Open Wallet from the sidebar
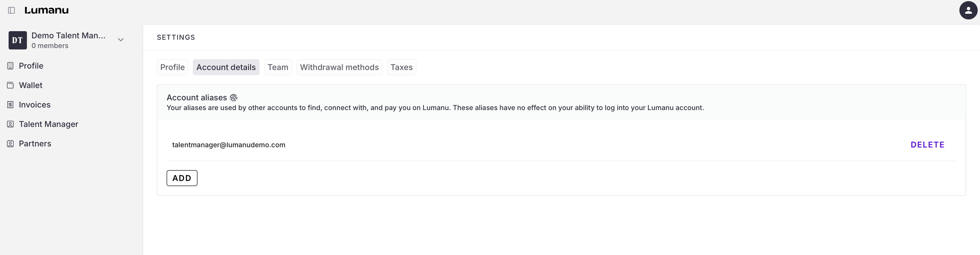This screenshot has width=980, height=255. 31,85
